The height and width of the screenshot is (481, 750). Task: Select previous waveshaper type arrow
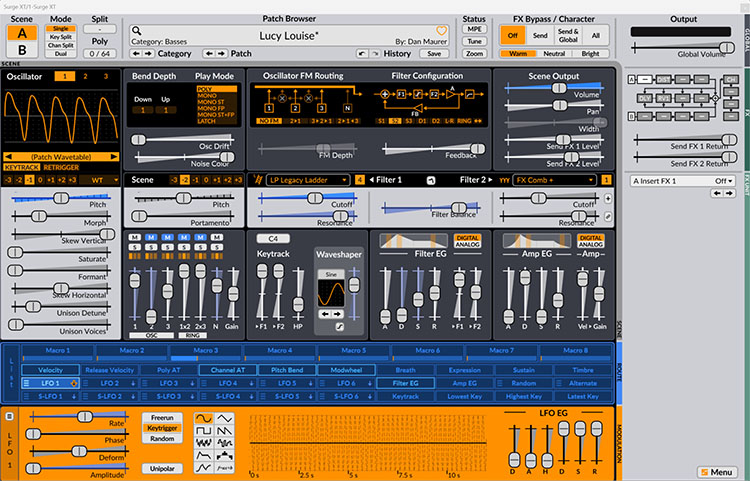coord(325,314)
